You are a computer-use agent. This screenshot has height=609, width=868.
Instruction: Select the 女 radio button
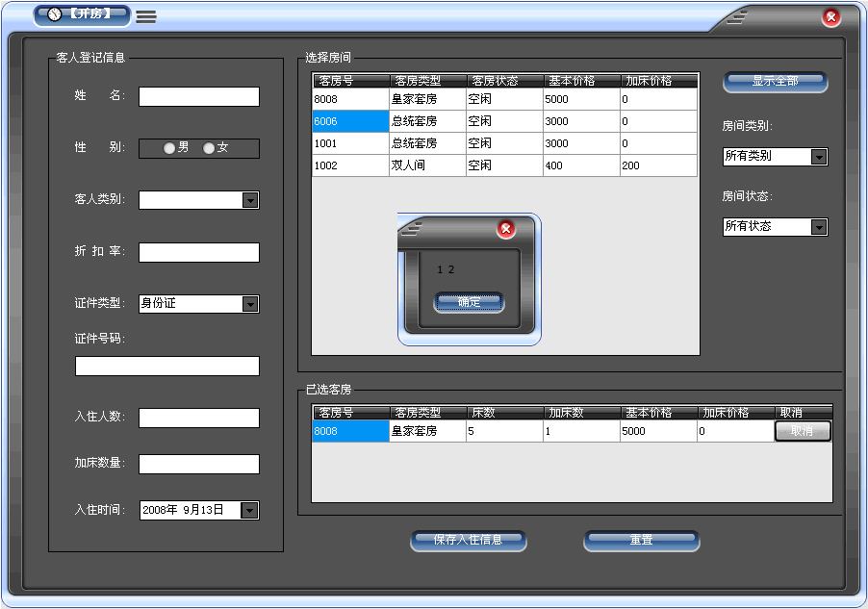coord(209,148)
